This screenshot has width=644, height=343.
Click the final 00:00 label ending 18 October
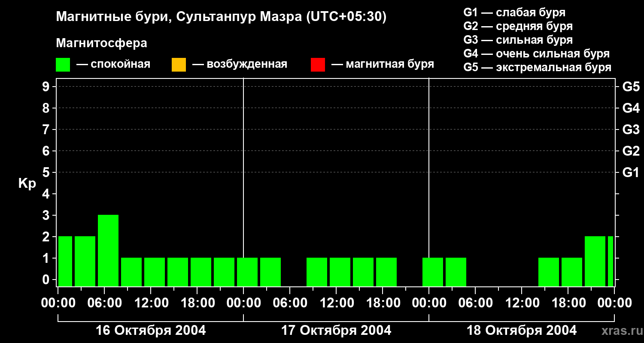(x=614, y=303)
